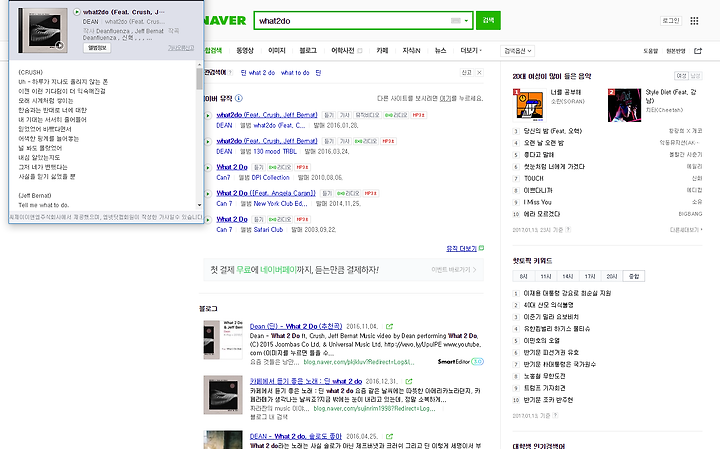This screenshot has width=720, height=449.
Task: Select the 종합 hot topic tab
Action: [634, 276]
